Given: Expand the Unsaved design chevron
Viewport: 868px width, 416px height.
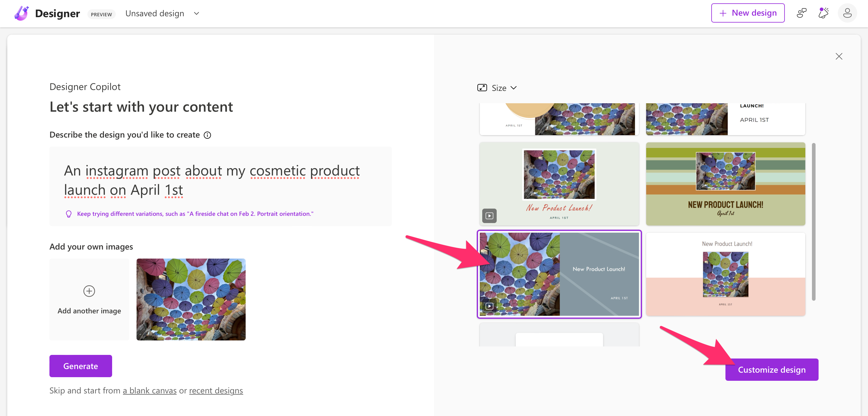Looking at the screenshot, I should click(x=197, y=14).
